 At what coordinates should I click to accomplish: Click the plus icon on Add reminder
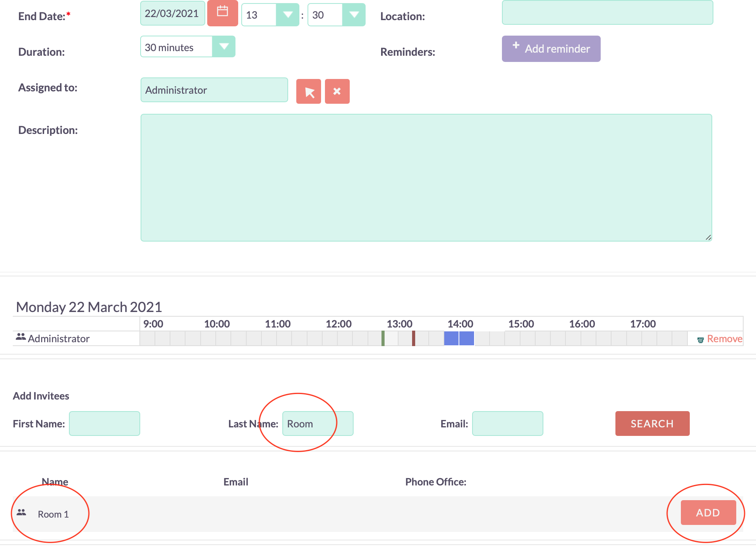tap(516, 45)
